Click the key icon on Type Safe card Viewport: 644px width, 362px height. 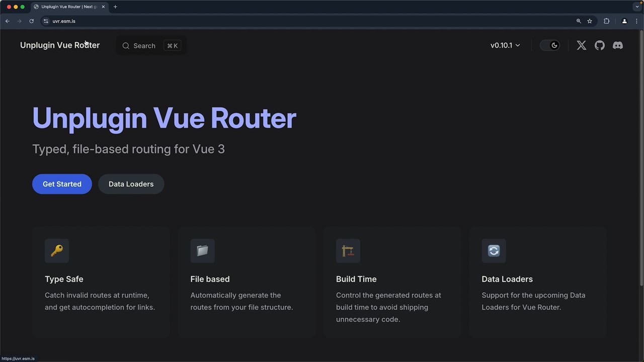tap(57, 251)
